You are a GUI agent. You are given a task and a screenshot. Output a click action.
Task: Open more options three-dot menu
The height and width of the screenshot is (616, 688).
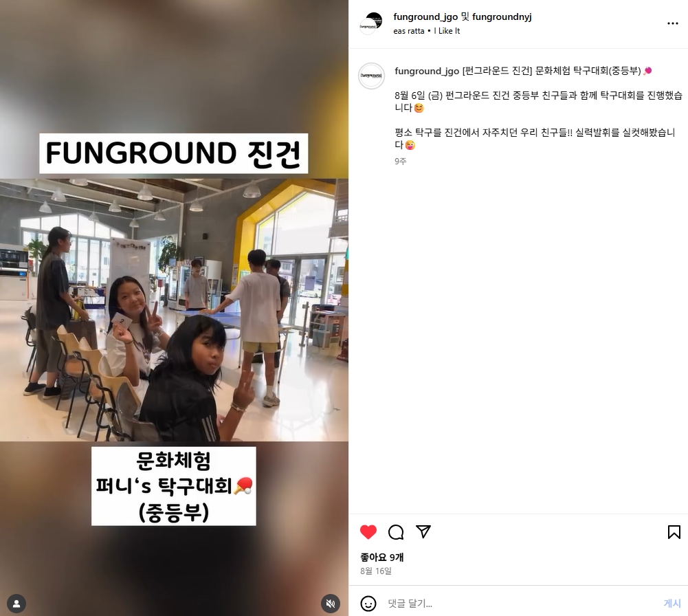coord(673,23)
